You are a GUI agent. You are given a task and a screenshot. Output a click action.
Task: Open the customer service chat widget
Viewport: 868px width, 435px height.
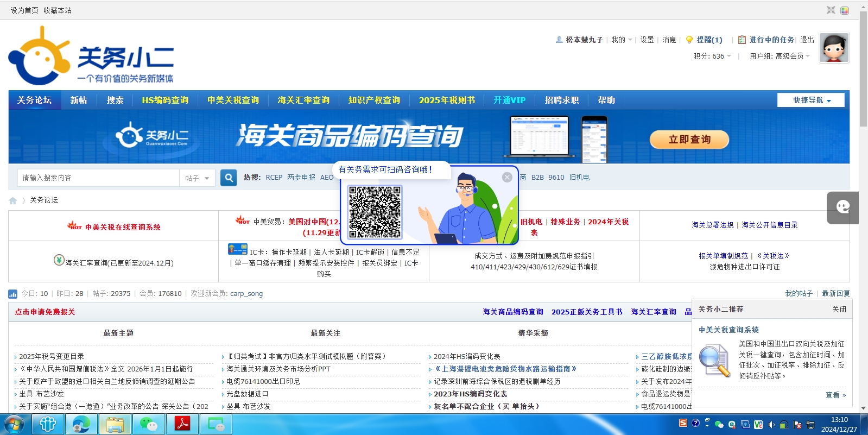point(842,207)
